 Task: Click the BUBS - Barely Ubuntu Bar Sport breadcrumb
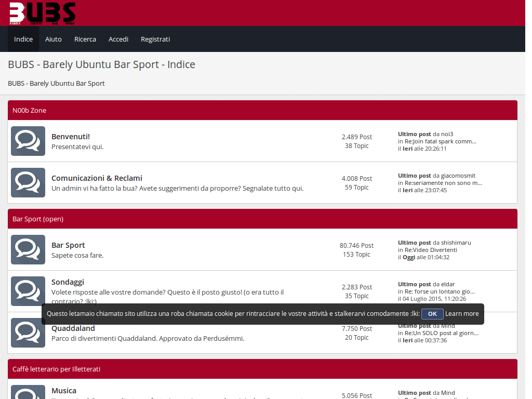(x=56, y=84)
